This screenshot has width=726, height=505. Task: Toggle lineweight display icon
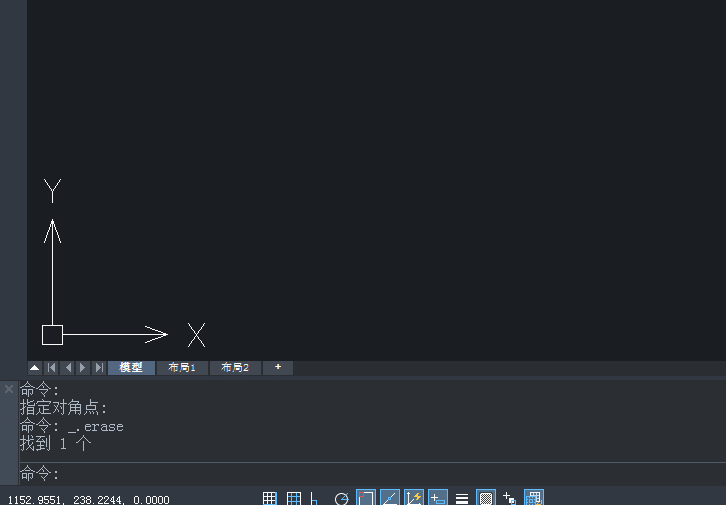point(462,498)
